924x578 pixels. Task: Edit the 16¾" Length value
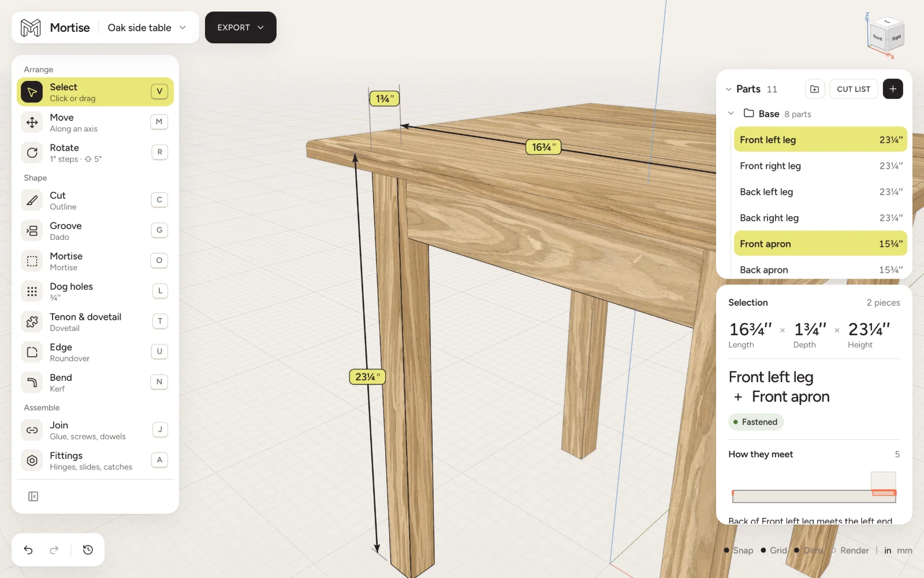(751, 329)
